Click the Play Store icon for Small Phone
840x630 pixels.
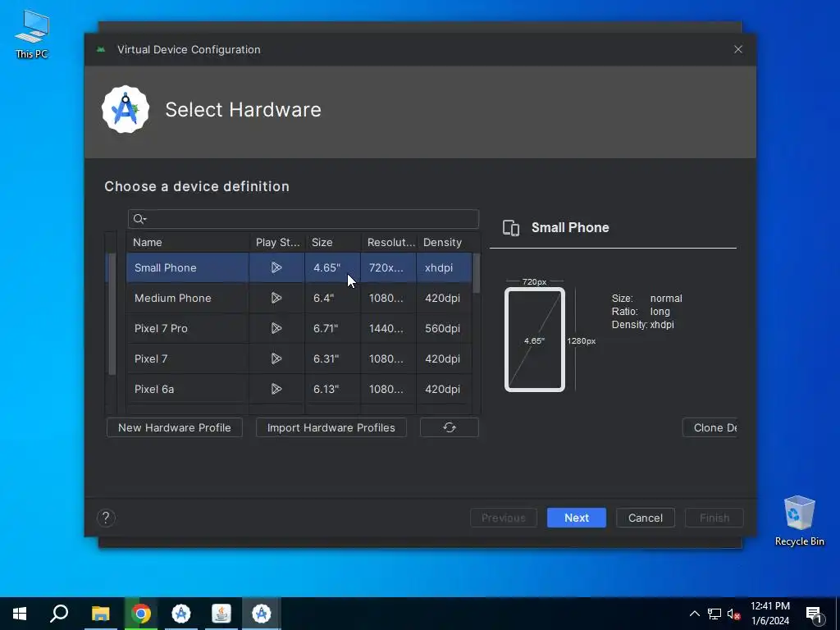276,267
